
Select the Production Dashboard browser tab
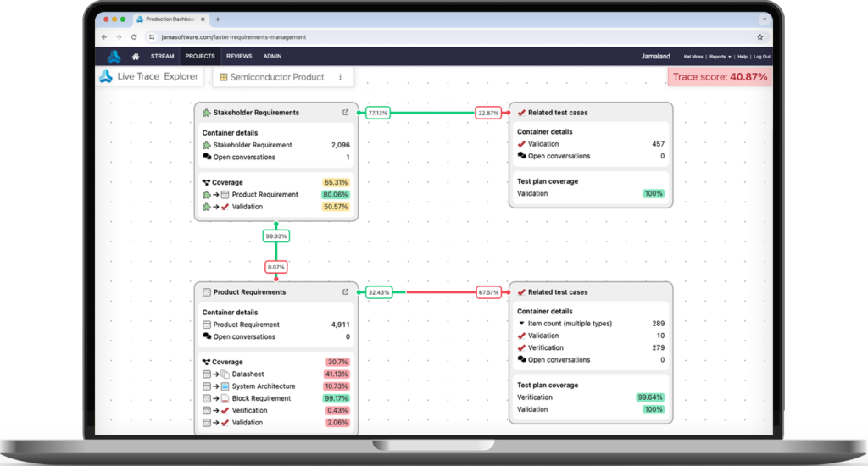[171, 19]
